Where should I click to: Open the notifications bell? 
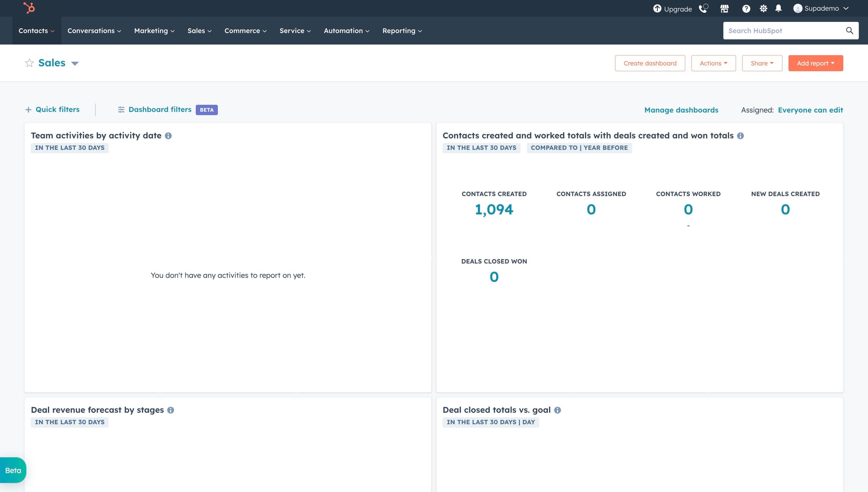[779, 8]
